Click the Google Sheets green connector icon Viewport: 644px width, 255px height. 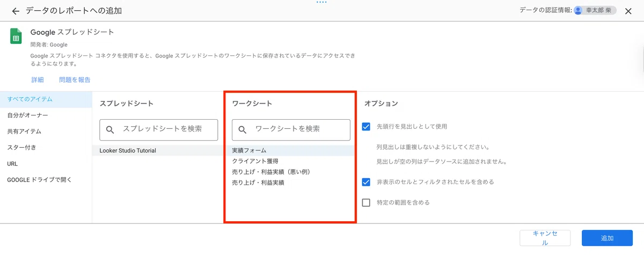pos(16,37)
